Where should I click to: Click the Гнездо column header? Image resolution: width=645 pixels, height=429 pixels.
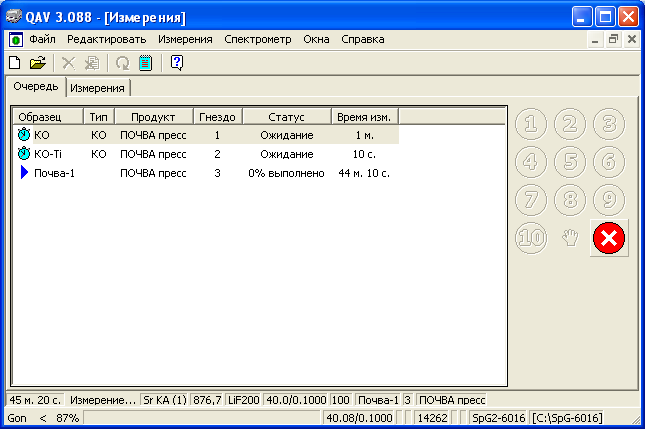coord(218,117)
